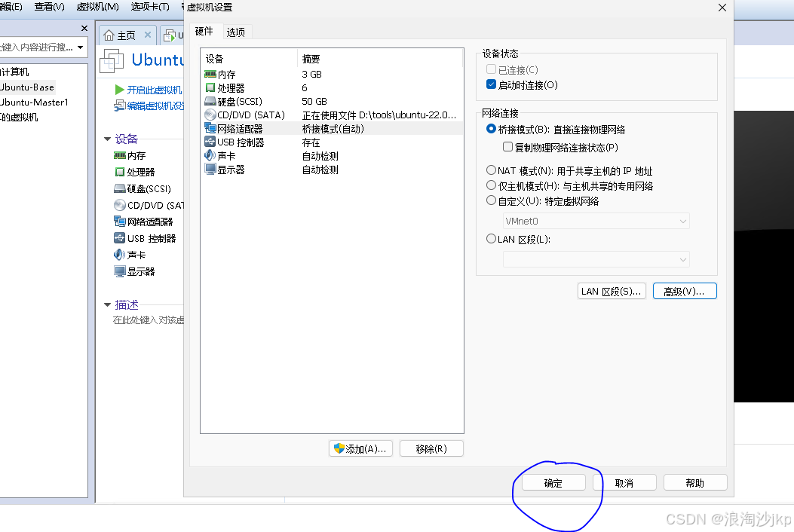Select the CD/DVD (SATA) disc icon in dialog
The image size is (794, 532).
pos(210,115)
